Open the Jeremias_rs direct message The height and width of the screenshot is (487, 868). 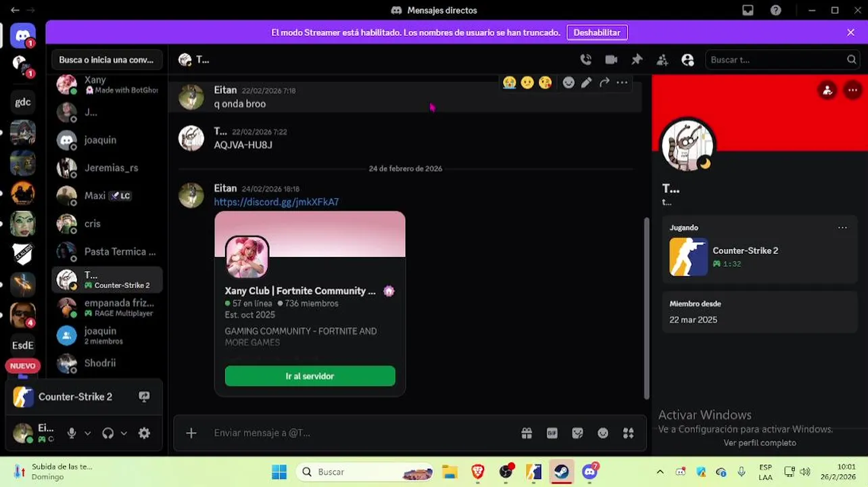pos(107,168)
